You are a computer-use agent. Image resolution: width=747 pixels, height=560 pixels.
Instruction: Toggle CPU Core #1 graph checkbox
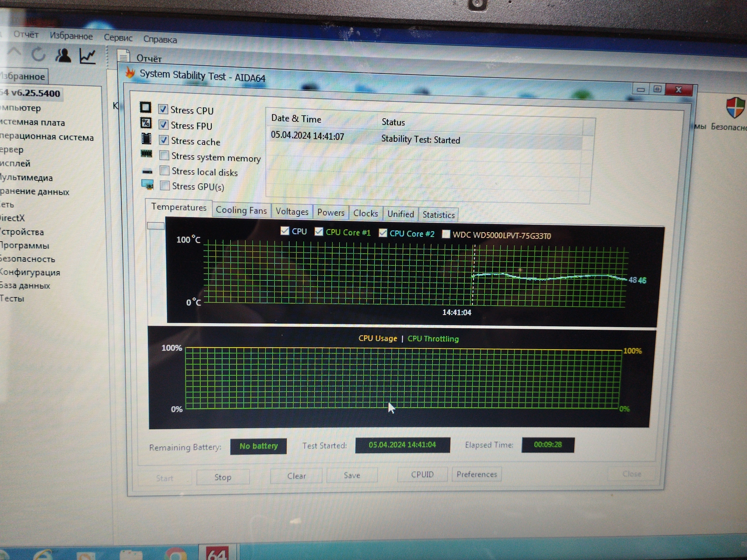tap(319, 232)
